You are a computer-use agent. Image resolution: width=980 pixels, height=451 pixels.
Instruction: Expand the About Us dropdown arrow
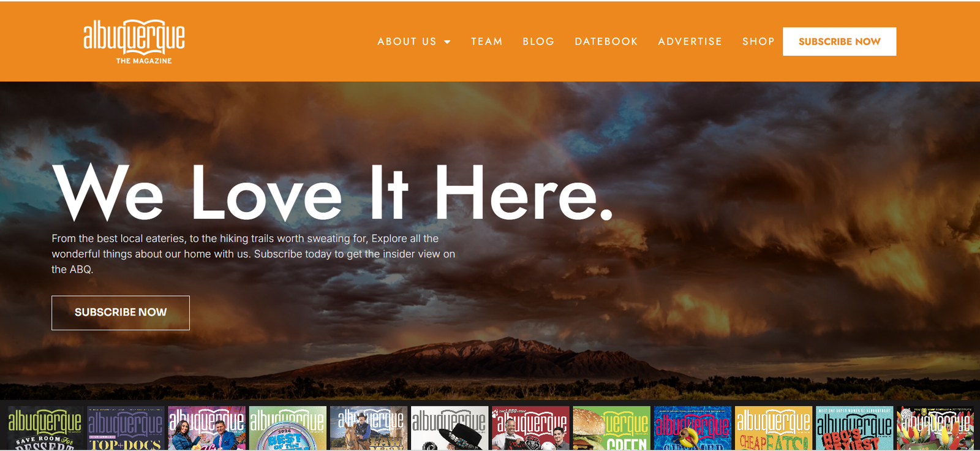click(447, 42)
